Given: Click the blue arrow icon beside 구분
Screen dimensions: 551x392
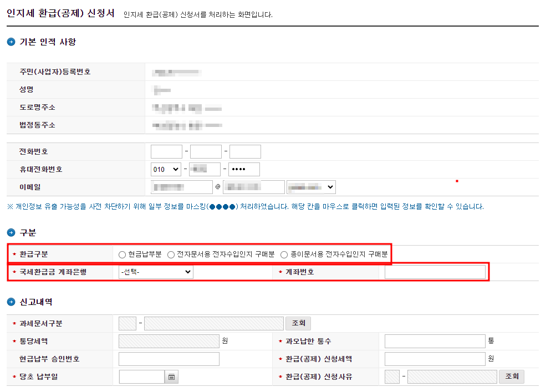Looking at the screenshot, I should tap(10, 232).
